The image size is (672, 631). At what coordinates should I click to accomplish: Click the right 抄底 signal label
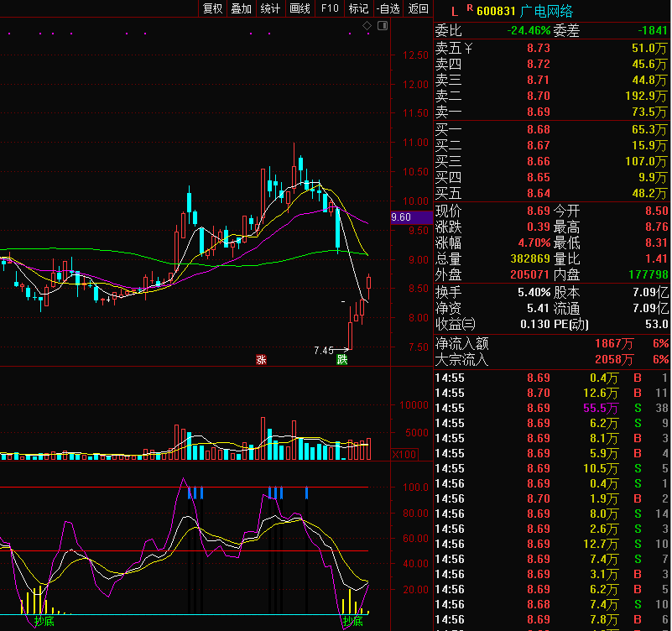(352, 621)
